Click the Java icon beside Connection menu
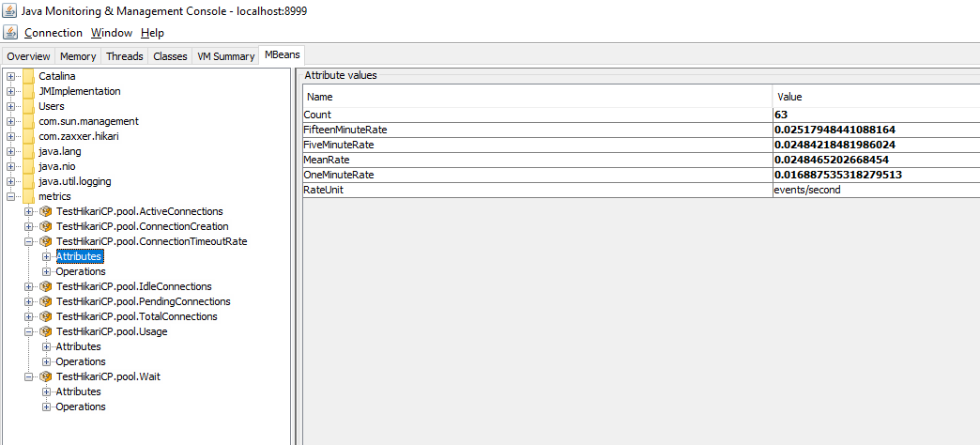The width and height of the screenshot is (980, 445). point(10,33)
